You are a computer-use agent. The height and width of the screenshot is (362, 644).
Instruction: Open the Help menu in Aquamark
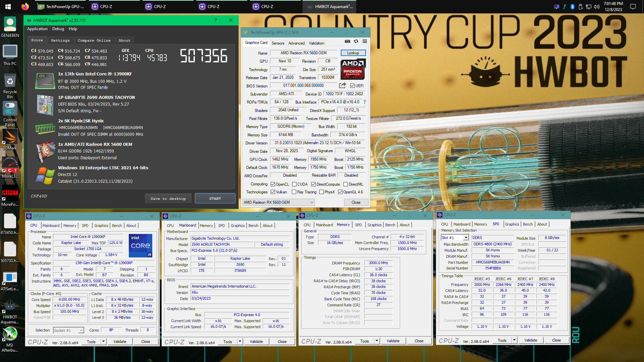click(x=73, y=29)
